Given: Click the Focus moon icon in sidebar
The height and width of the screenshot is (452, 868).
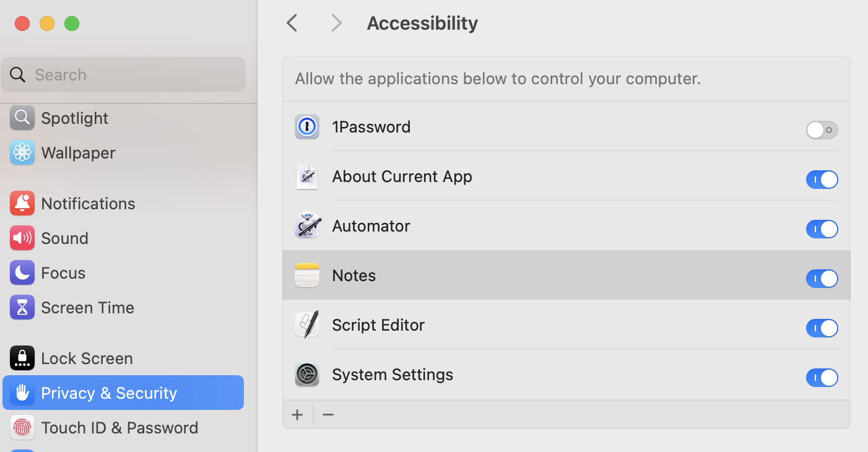Looking at the screenshot, I should (x=22, y=273).
